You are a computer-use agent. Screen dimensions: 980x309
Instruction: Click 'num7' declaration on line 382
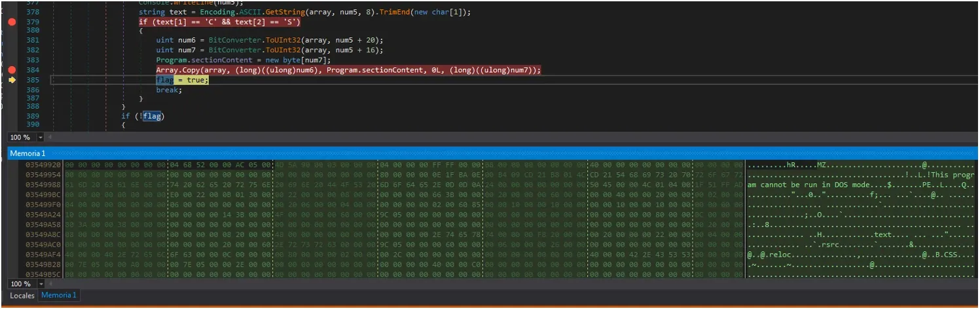tap(187, 50)
